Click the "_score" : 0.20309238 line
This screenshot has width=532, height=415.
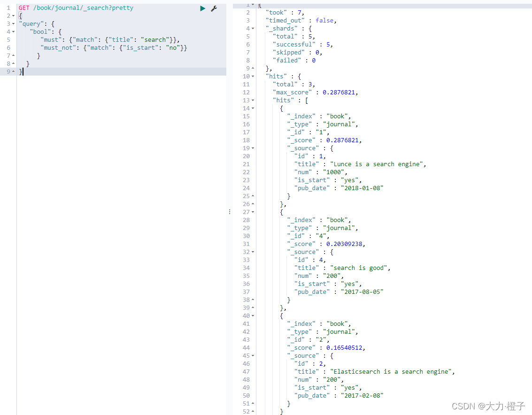(326, 244)
